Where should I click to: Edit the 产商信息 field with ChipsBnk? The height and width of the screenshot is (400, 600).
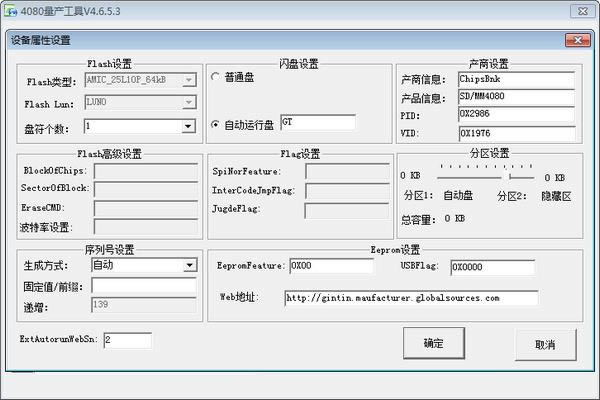tap(517, 79)
